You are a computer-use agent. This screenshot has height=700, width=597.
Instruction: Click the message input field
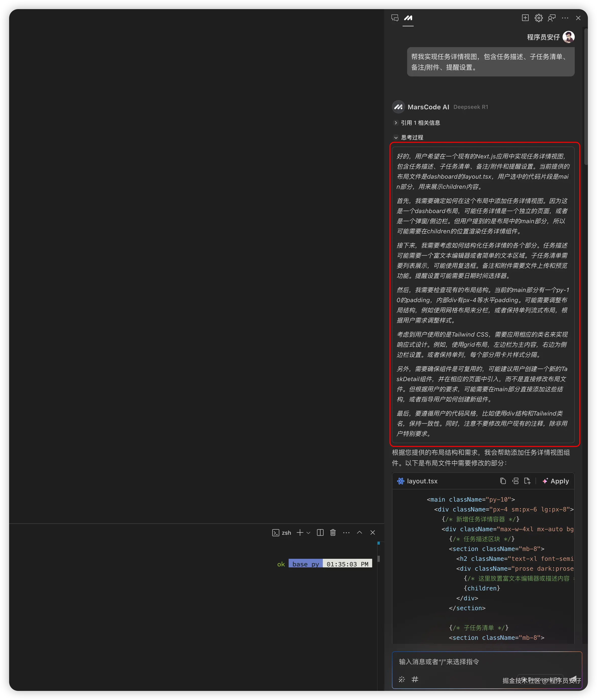[x=486, y=662]
